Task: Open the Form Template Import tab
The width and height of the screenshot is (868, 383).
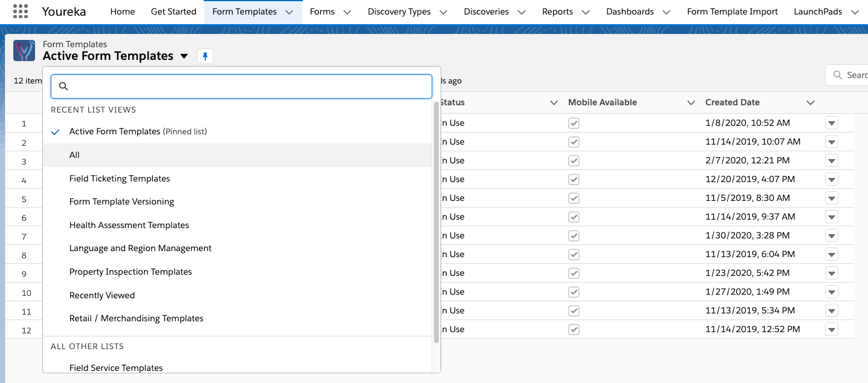Action: pyautogui.click(x=733, y=11)
